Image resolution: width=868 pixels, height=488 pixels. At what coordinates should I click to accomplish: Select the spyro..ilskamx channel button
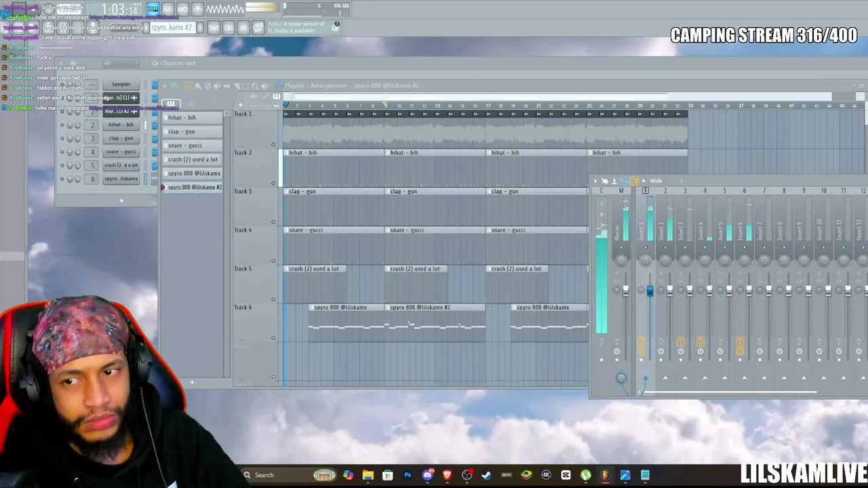pyautogui.click(x=121, y=179)
